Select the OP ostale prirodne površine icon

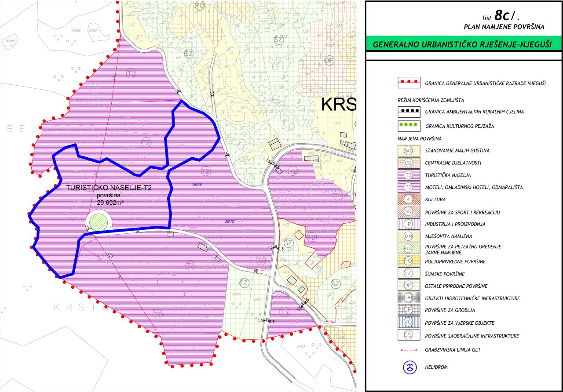coord(408,286)
